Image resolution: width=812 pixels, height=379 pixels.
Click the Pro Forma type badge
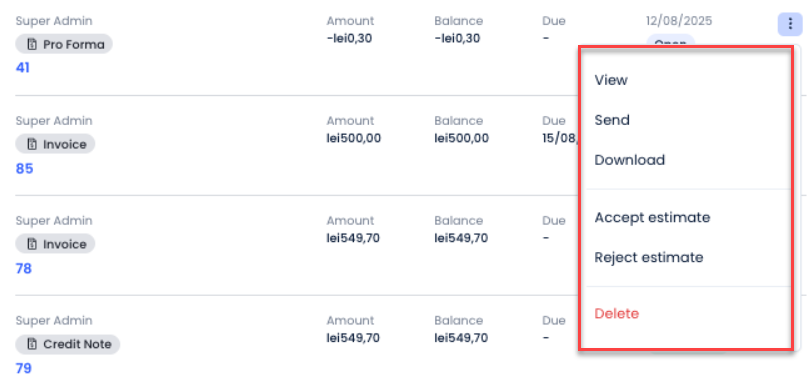click(x=64, y=45)
